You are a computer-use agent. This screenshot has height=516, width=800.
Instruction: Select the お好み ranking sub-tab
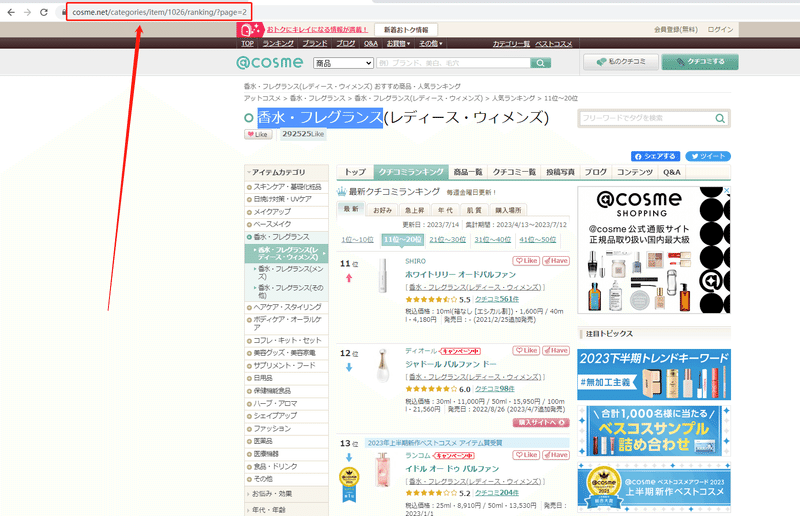383,210
